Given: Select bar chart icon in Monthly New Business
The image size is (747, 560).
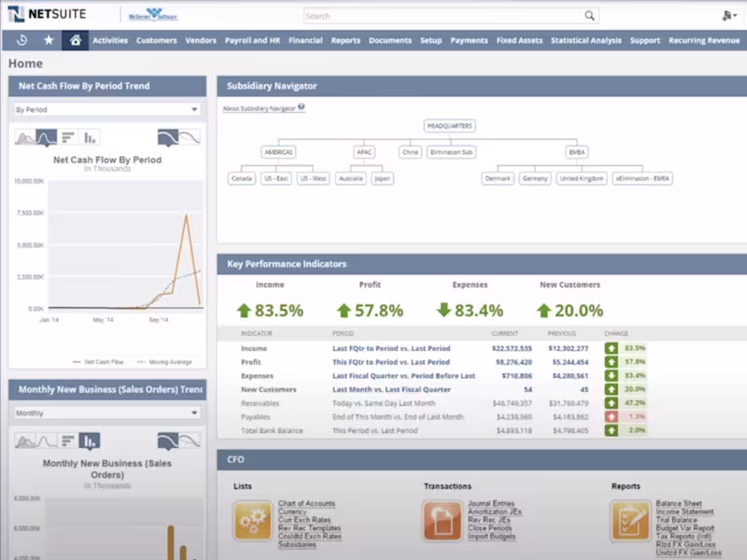Looking at the screenshot, I should [x=90, y=441].
